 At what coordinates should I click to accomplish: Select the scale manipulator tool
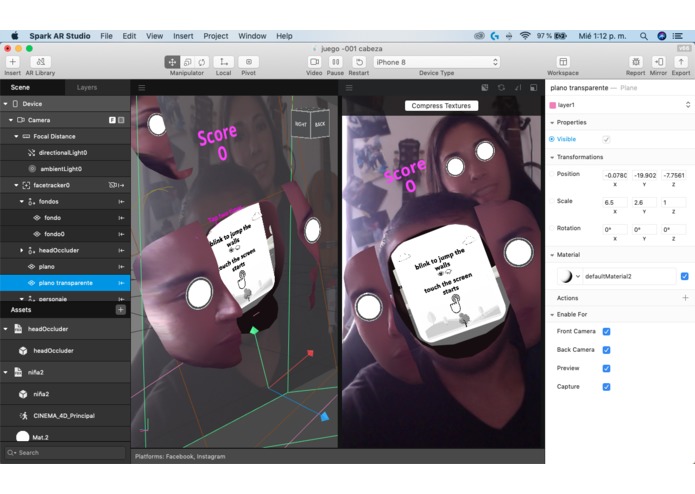[x=187, y=62]
